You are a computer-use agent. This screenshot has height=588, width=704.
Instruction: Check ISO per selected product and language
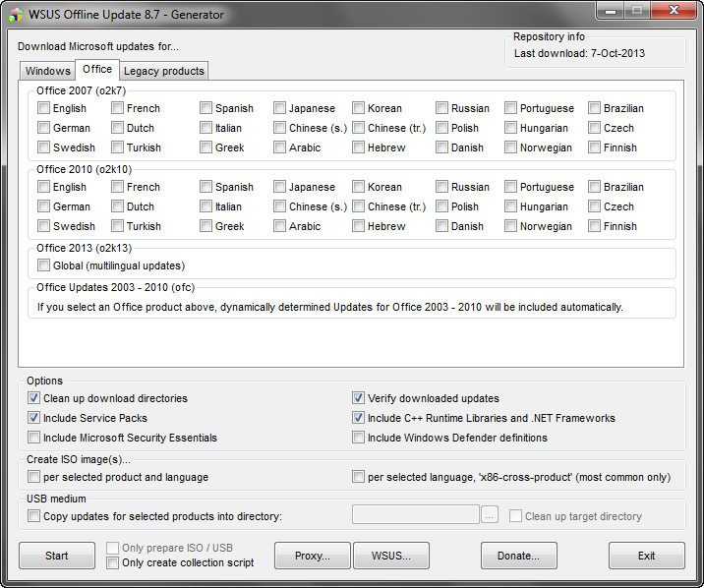click(33, 476)
